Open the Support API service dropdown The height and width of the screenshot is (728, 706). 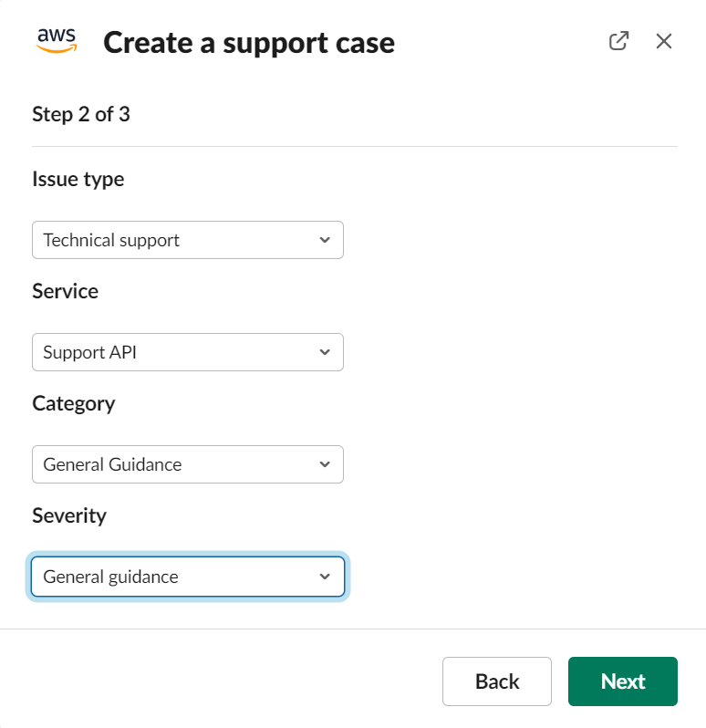coord(188,352)
